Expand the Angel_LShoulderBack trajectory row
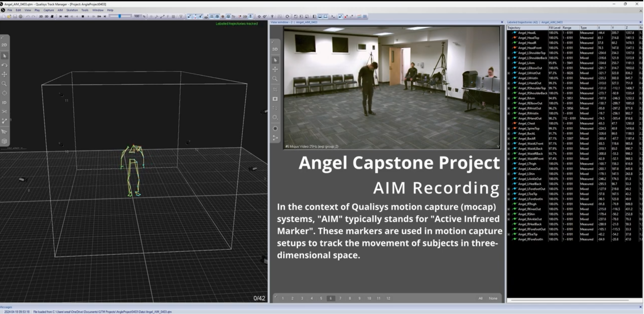The width and height of the screenshot is (644, 314). click(x=509, y=58)
